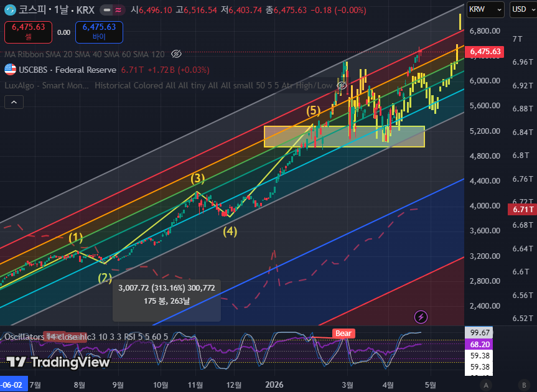The image size is (537, 392).
Task: Click the gray dash pill icon beside KRX
Action: tap(107, 11)
